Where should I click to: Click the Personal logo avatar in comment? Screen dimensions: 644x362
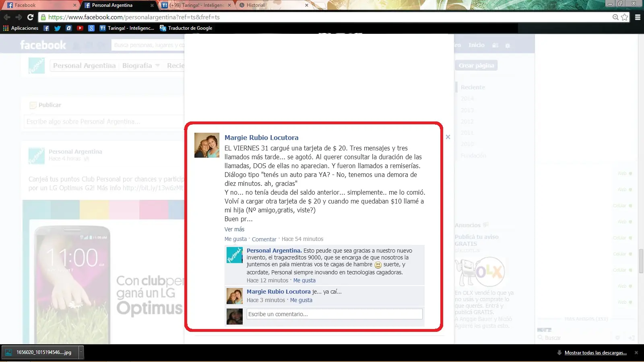(x=235, y=255)
